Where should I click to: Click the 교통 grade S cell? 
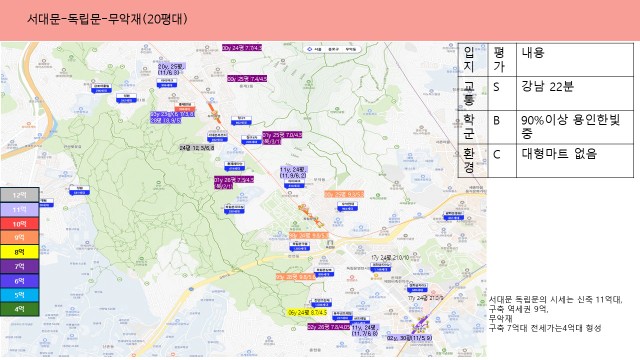(x=502, y=93)
